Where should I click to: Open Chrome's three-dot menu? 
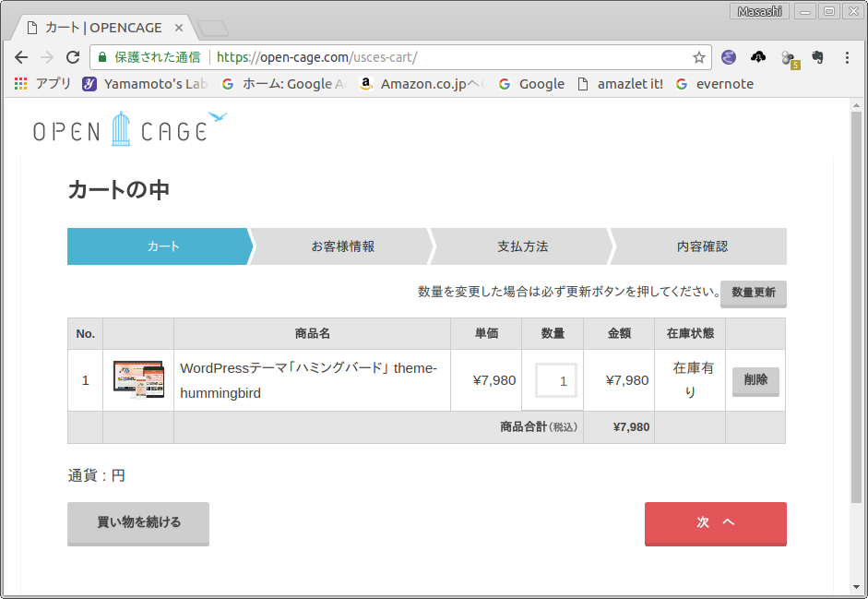point(847,57)
